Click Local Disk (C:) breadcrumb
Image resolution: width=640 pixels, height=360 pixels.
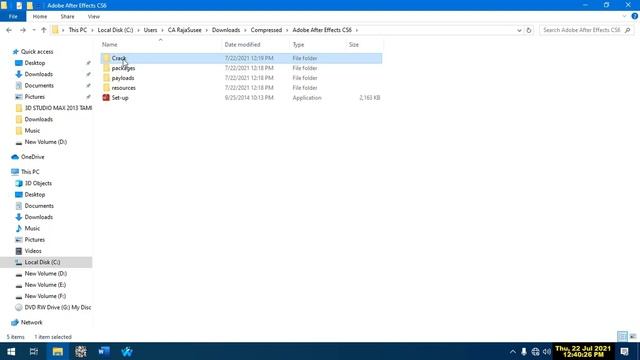coord(115,30)
